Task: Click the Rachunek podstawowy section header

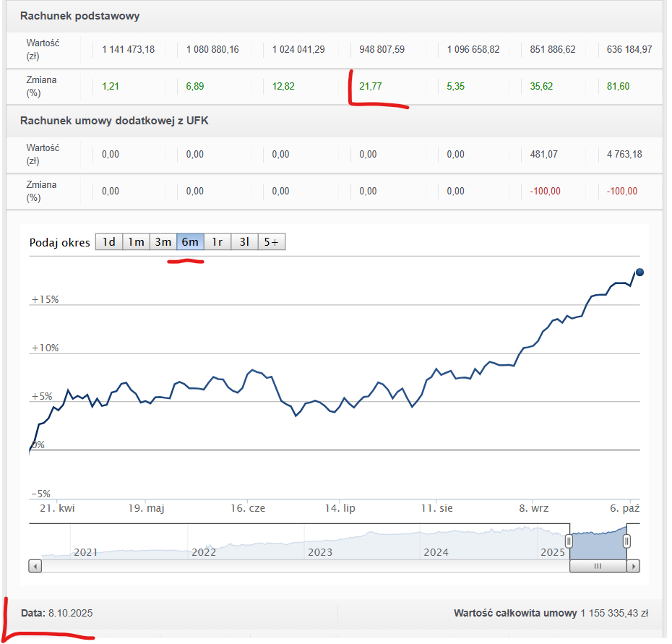Action: [x=79, y=16]
